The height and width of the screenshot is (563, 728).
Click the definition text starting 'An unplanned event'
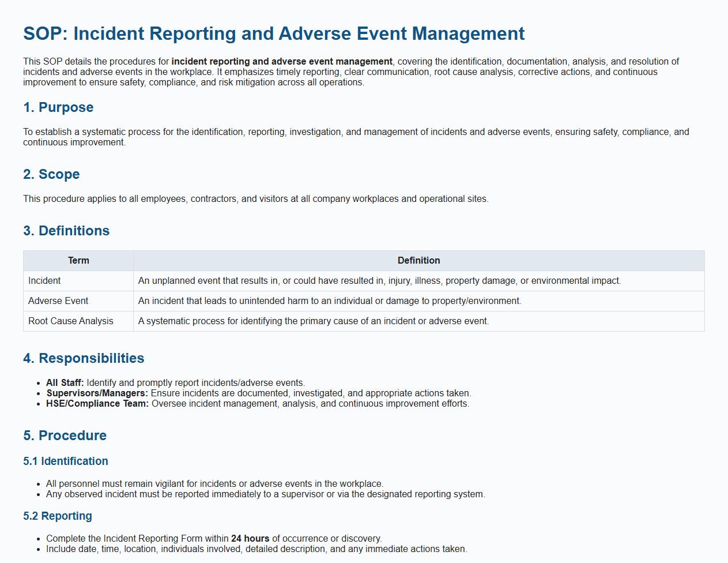click(x=379, y=281)
